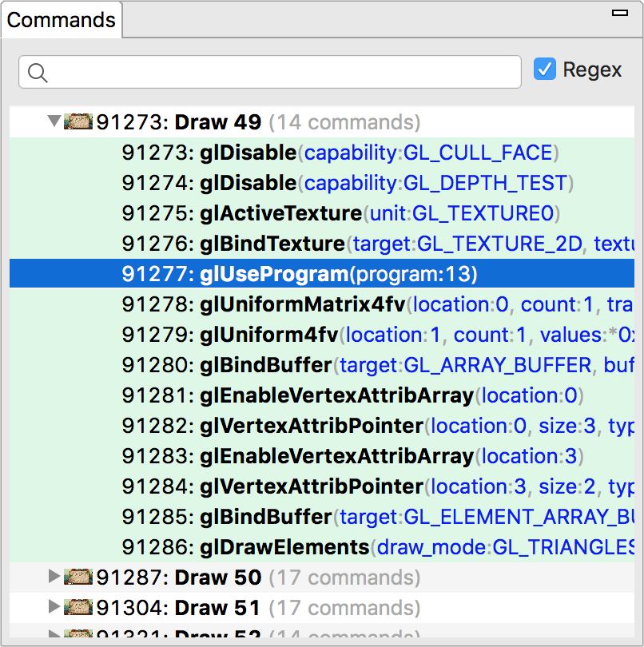Expand the Draw 51 group
Viewport: 644px width, 647px height.
[54, 606]
